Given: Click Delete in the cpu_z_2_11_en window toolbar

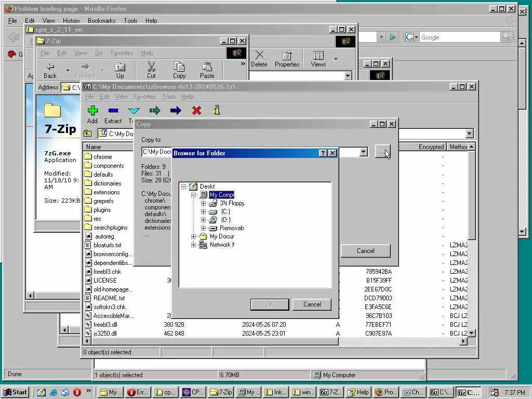Looking at the screenshot, I should click(259, 59).
